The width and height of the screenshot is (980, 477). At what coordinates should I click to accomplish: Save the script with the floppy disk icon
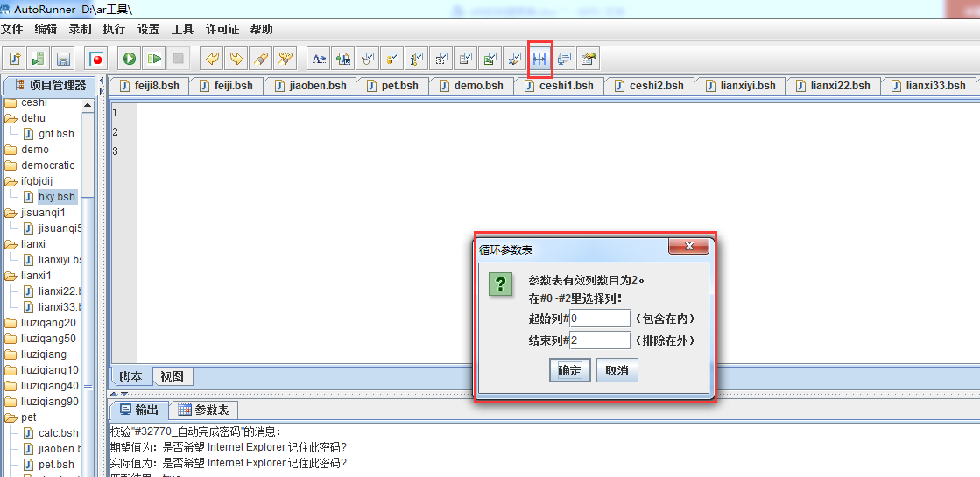(63, 59)
